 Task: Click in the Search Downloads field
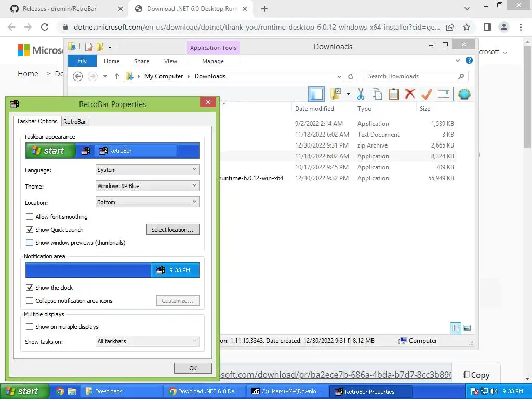[416, 76]
